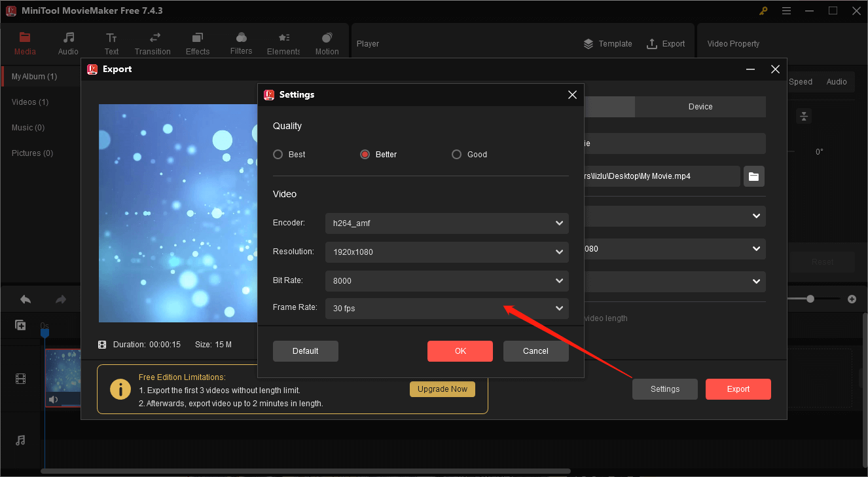Click the video track film icon
Viewport: 868px width, 477px height.
click(x=21, y=379)
